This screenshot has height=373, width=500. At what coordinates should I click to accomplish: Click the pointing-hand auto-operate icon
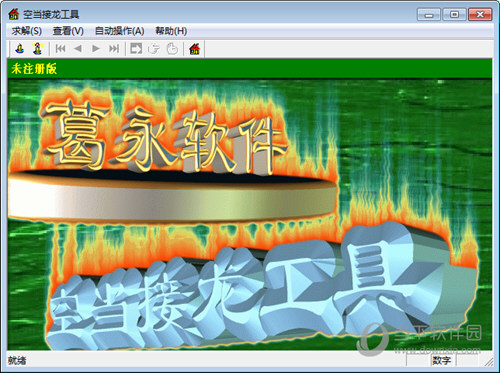coord(154,49)
